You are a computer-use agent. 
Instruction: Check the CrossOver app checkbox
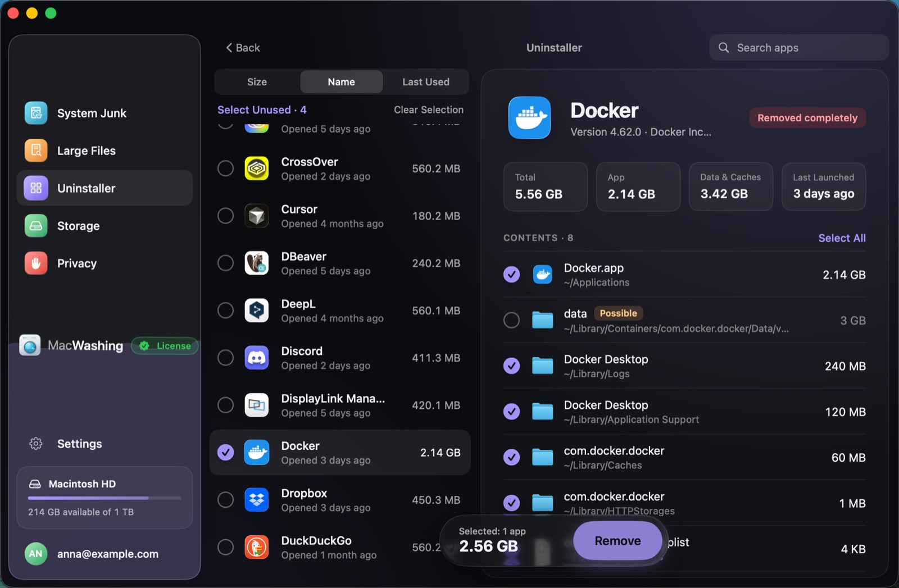(225, 168)
